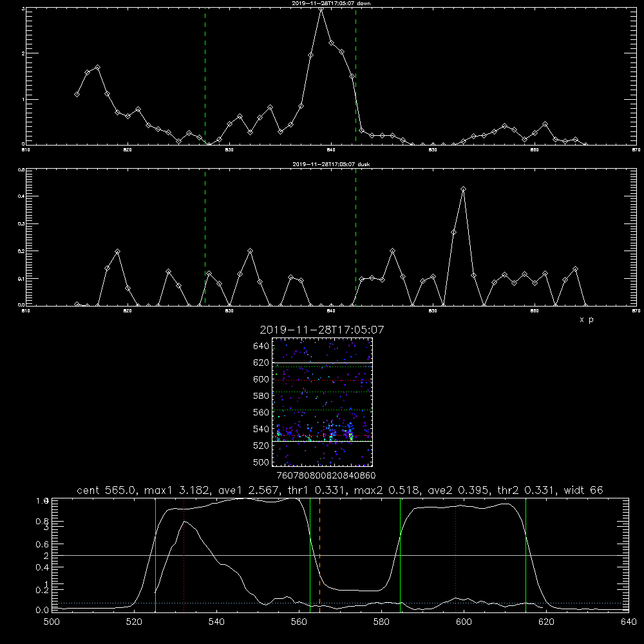The image size is (644, 644).
Task: Click the 'x p' label under dusk plot
Action: (587, 319)
